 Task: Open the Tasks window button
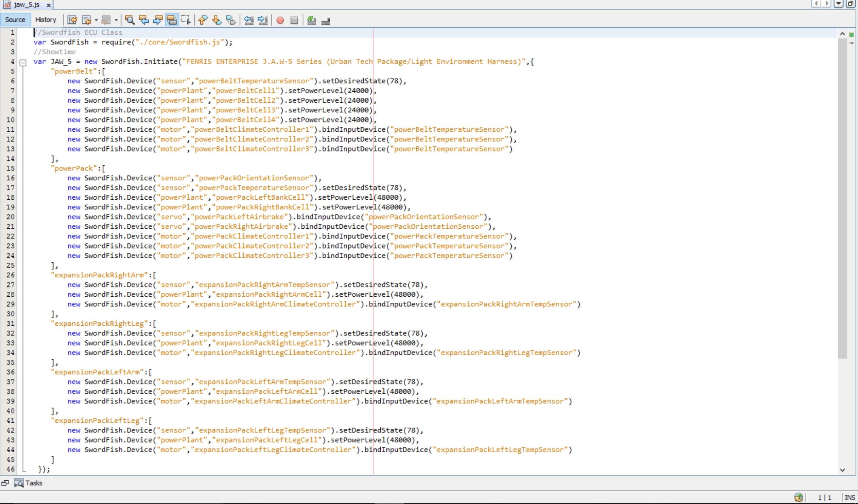[28, 483]
